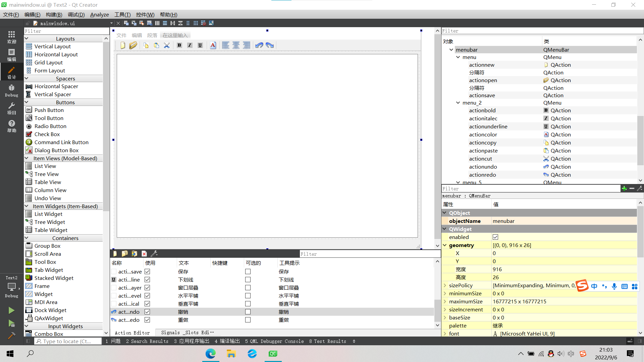Click the open folder icon in the form toolbar

click(x=133, y=45)
